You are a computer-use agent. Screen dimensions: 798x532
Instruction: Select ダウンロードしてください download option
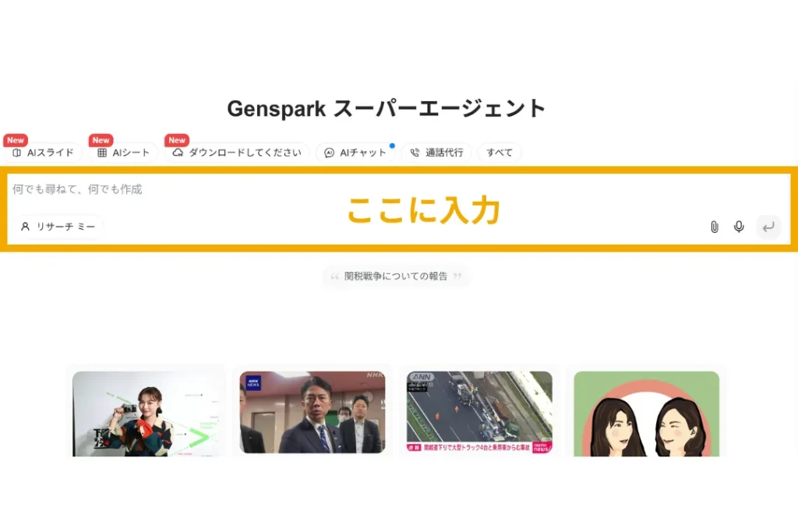[x=237, y=153]
